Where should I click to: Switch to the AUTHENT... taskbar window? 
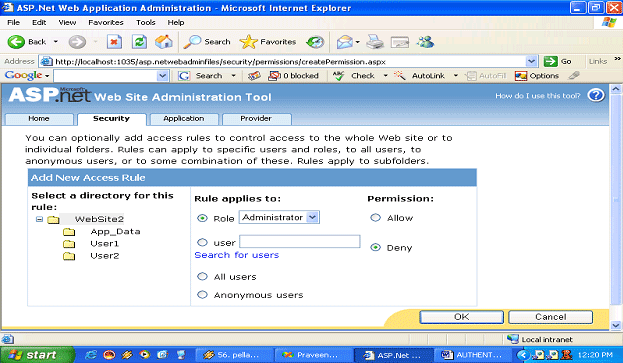click(x=473, y=355)
